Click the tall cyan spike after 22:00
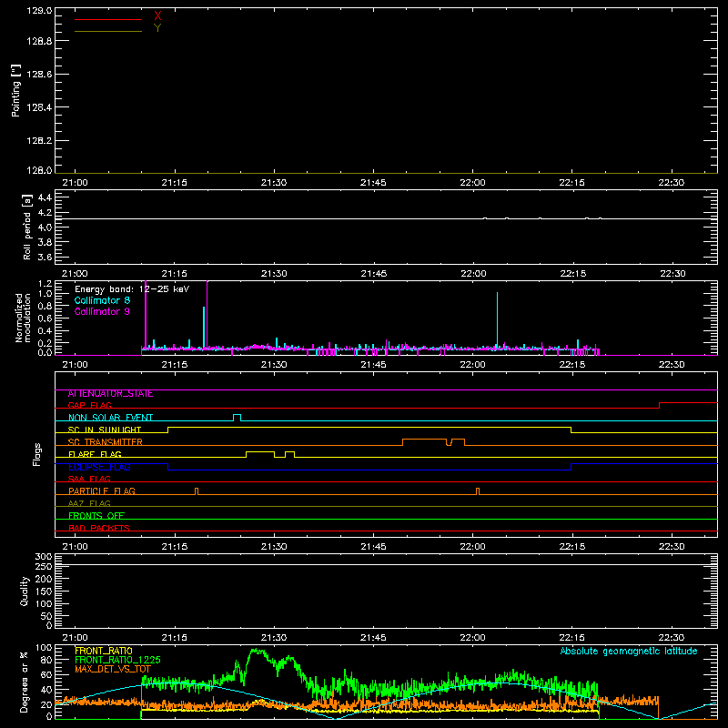The height and width of the screenshot is (728, 728). tap(497, 320)
